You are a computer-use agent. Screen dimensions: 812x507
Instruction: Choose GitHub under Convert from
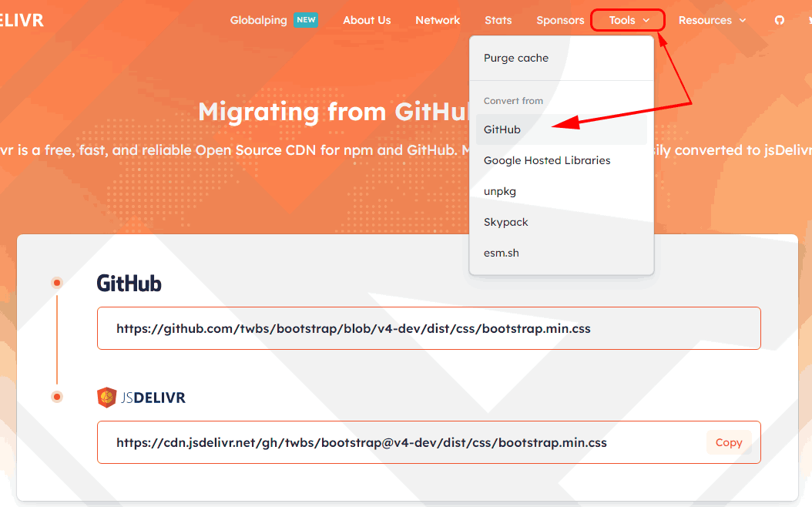click(562, 129)
